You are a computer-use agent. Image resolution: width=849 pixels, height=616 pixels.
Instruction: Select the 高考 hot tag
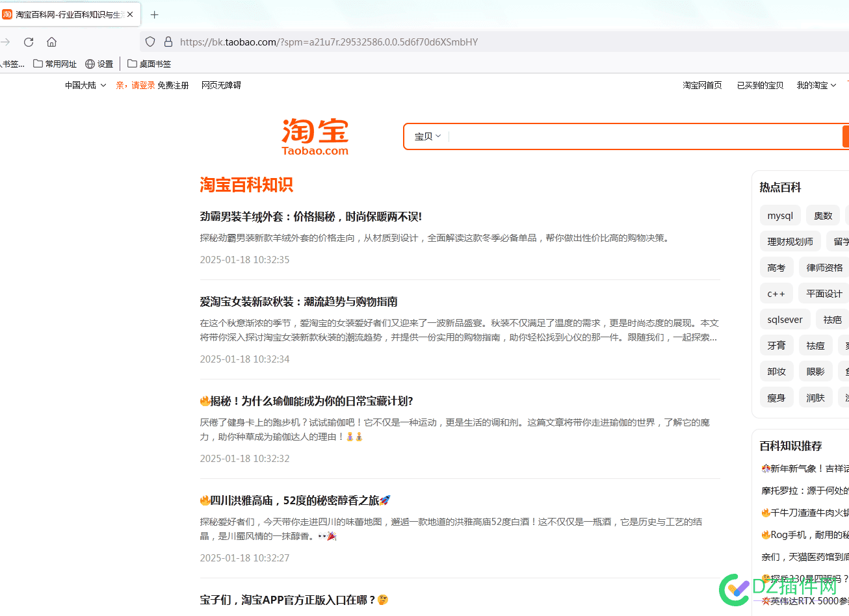coord(776,268)
